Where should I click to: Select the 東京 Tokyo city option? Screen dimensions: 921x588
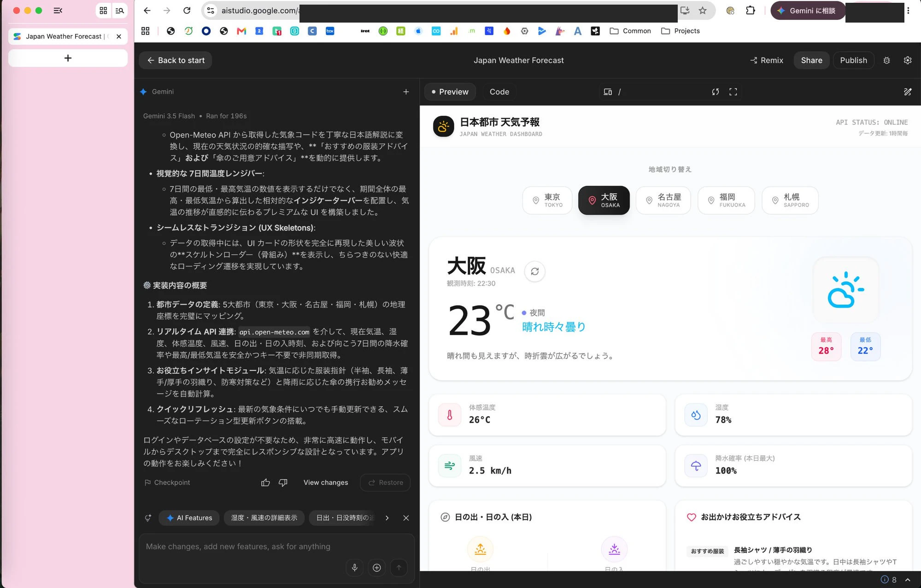(x=547, y=200)
